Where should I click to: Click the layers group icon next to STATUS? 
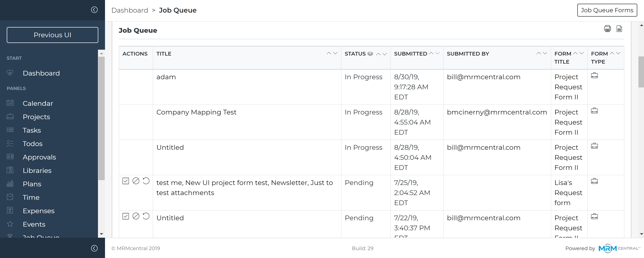pos(370,54)
